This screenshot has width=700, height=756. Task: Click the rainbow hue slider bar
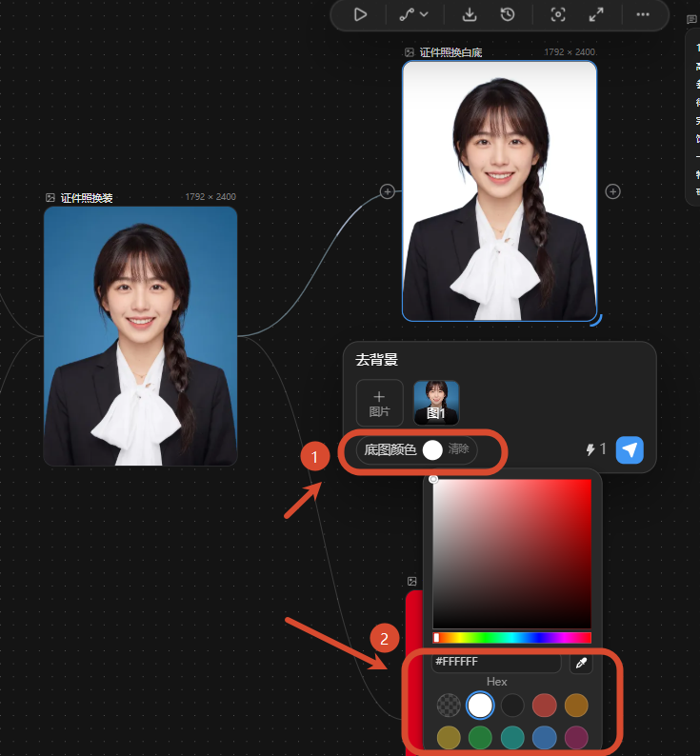[512, 638]
